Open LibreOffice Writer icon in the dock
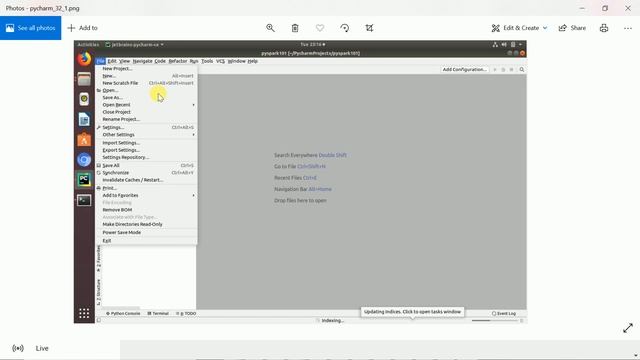This screenshot has height=360, width=640. coord(84,120)
